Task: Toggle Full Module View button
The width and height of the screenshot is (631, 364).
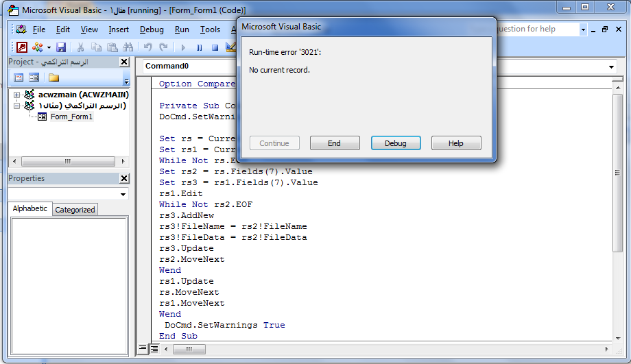Action: pyautogui.click(x=154, y=348)
